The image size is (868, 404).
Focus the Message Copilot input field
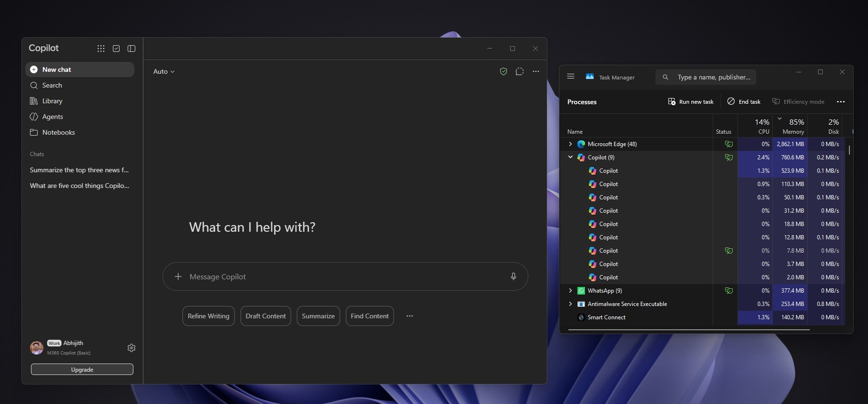coord(345,276)
